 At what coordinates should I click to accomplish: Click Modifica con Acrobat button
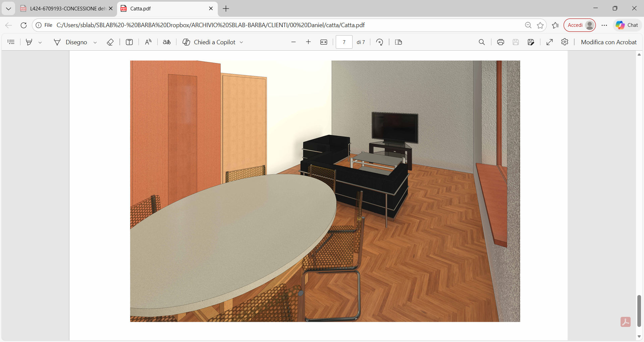[x=608, y=42]
